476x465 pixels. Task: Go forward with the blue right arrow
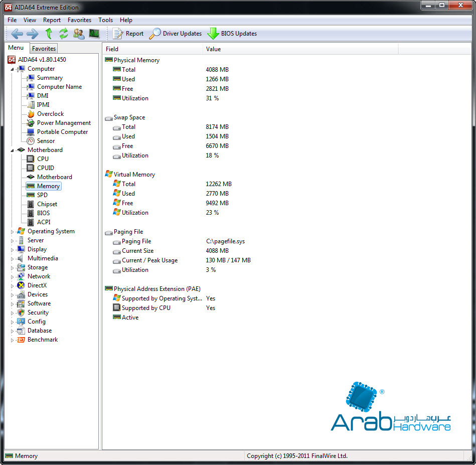click(x=33, y=34)
